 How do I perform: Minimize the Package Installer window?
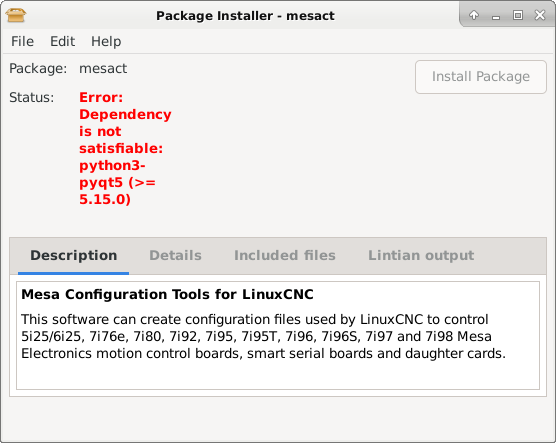(x=496, y=16)
